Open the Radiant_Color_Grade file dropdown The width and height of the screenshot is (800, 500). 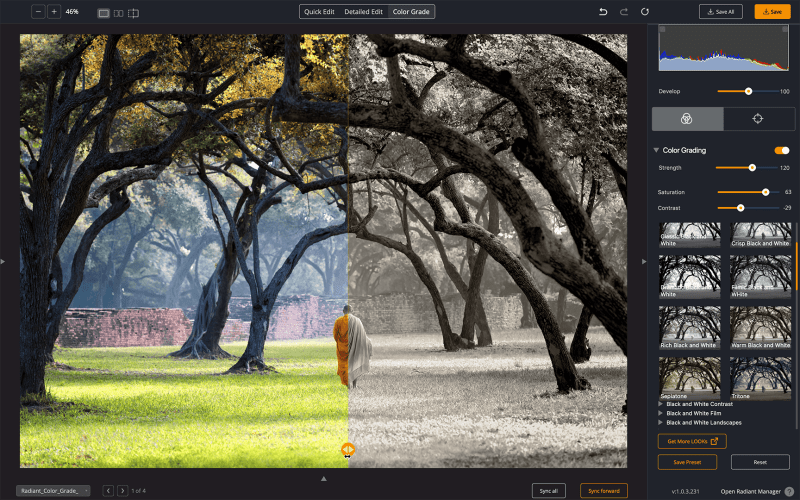(x=53, y=491)
